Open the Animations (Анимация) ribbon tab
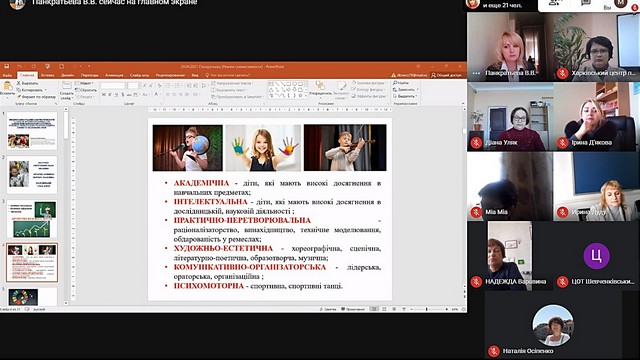Screen dimensions: 640x360 114,75
